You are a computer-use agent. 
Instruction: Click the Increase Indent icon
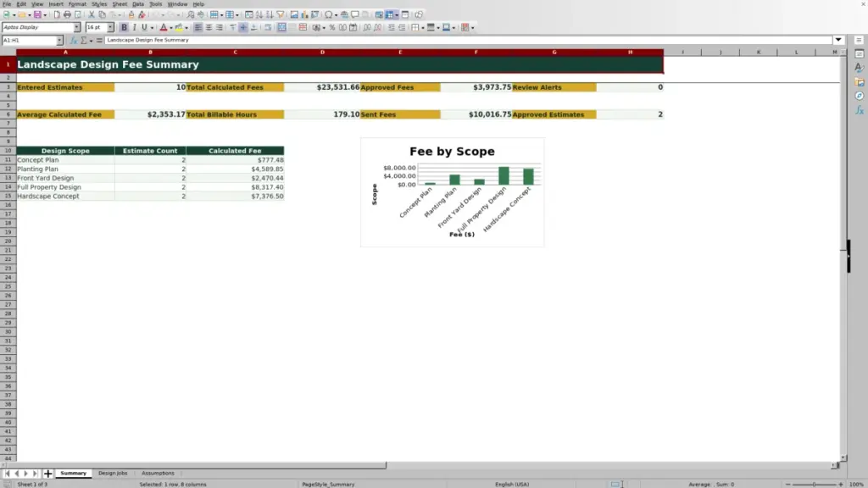click(392, 27)
